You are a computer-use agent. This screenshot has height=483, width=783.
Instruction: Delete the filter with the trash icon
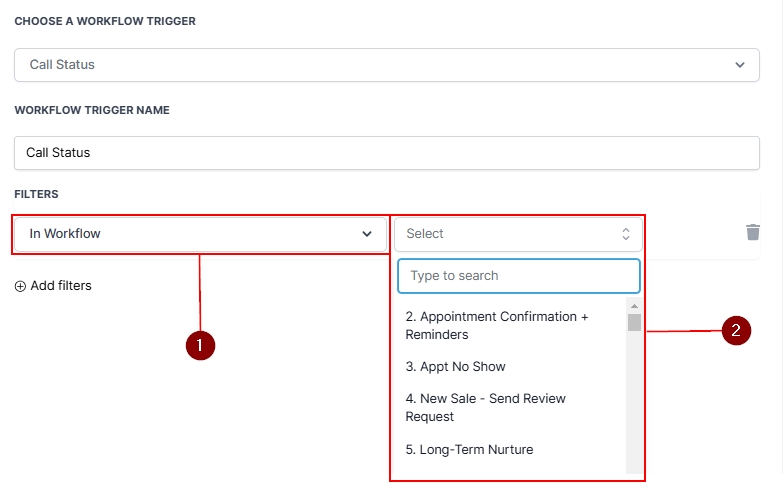[x=753, y=232]
